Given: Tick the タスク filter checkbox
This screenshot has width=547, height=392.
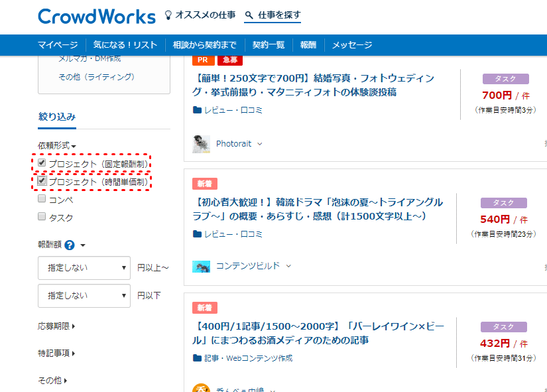Looking at the screenshot, I should click(x=42, y=217).
